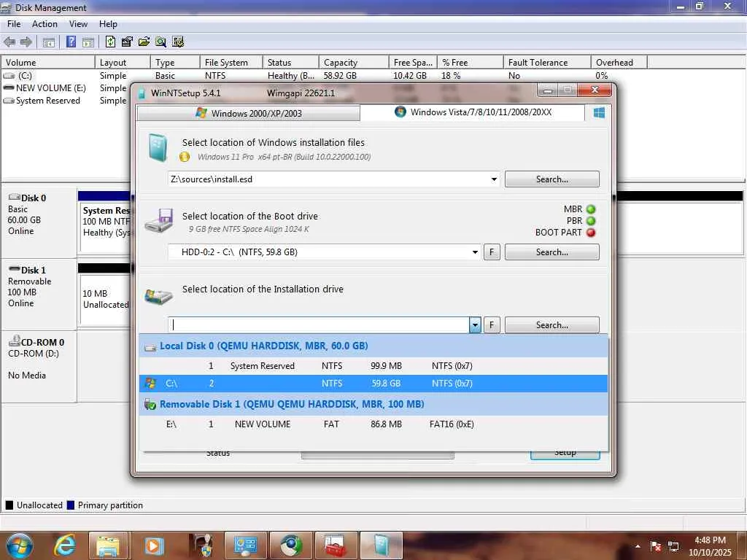Click the network tray icon

[673, 546]
